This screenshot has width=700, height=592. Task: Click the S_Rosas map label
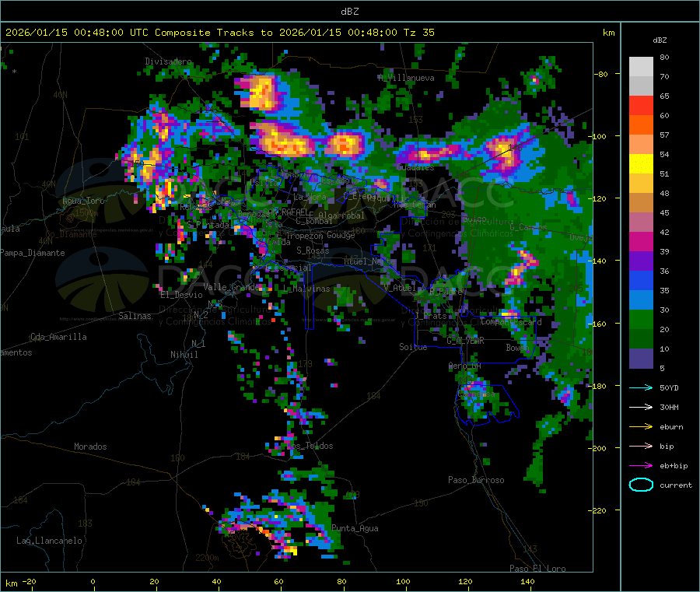pyautogui.click(x=313, y=250)
